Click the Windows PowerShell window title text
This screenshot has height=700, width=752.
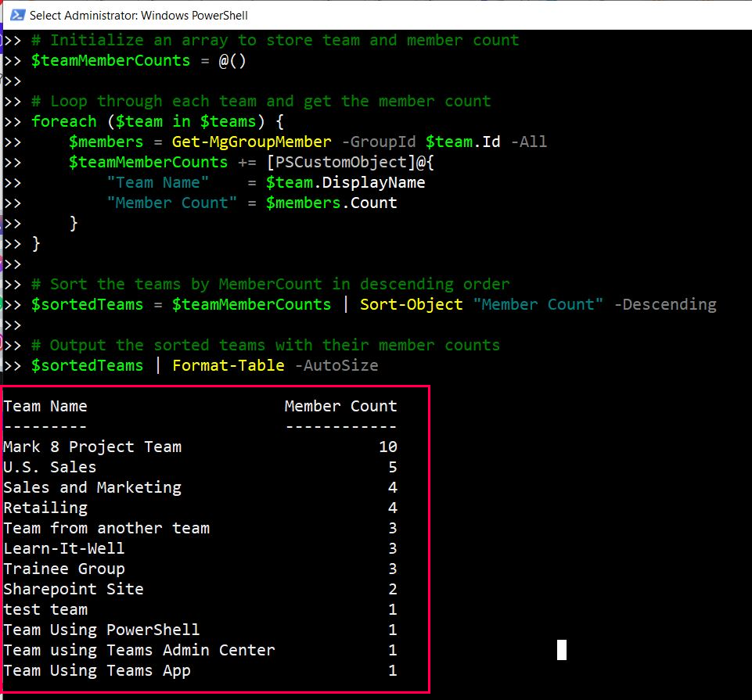(x=139, y=15)
